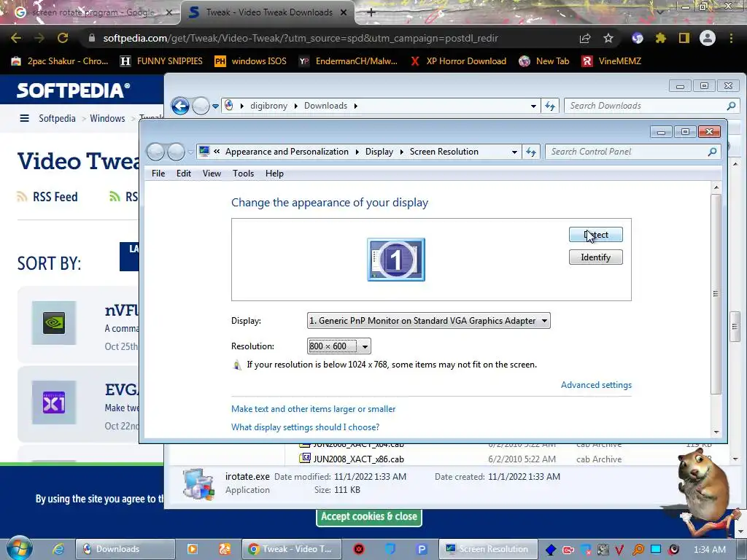Screen dimensions: 747x560
Task: Switch to Downloads taskbar button
Action: 125,549
